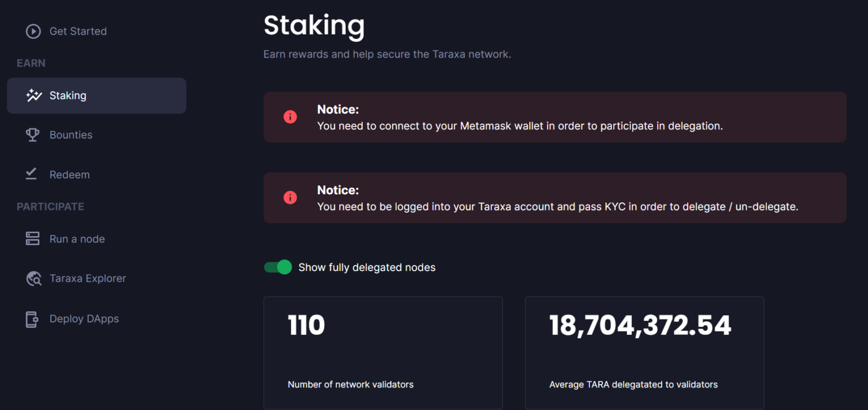Click the info icon in the KYC notice
The height and width of the screenshot is (410, 868).
(290, 198)
